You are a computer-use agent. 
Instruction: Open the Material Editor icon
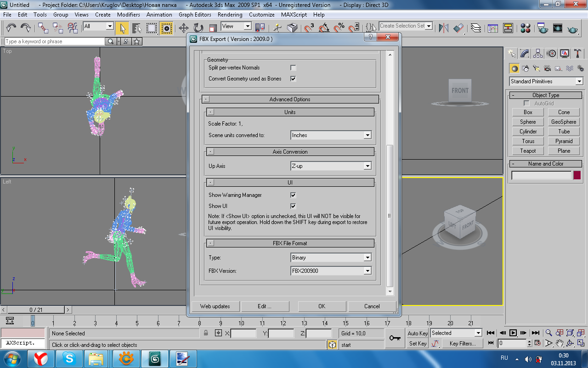click(x=526, y=28)
